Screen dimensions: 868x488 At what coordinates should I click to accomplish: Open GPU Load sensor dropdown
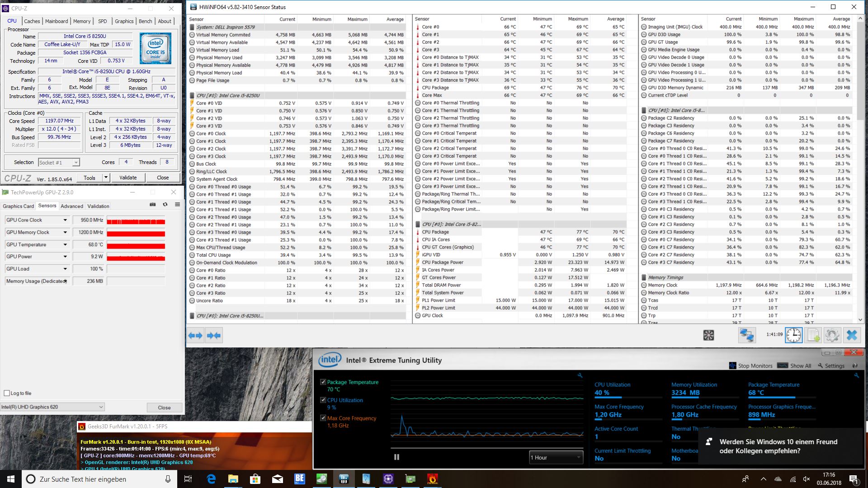[x=65, y=269]
